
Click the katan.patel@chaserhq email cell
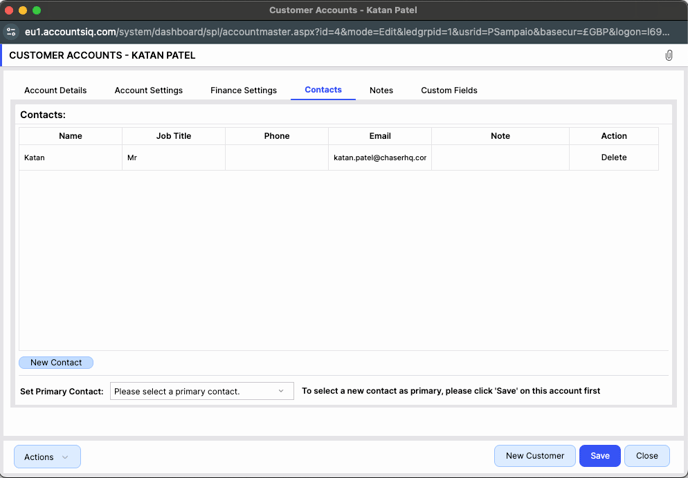[380, 158]
